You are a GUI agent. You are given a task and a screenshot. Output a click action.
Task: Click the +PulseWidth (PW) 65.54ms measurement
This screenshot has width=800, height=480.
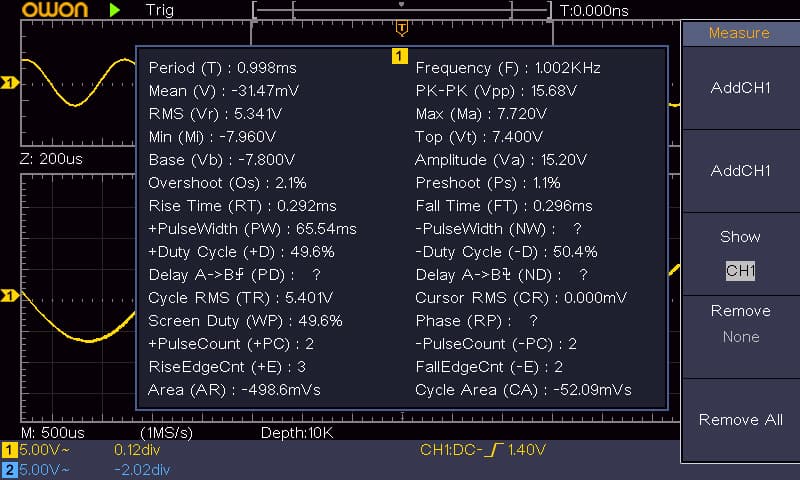(253, 229)
